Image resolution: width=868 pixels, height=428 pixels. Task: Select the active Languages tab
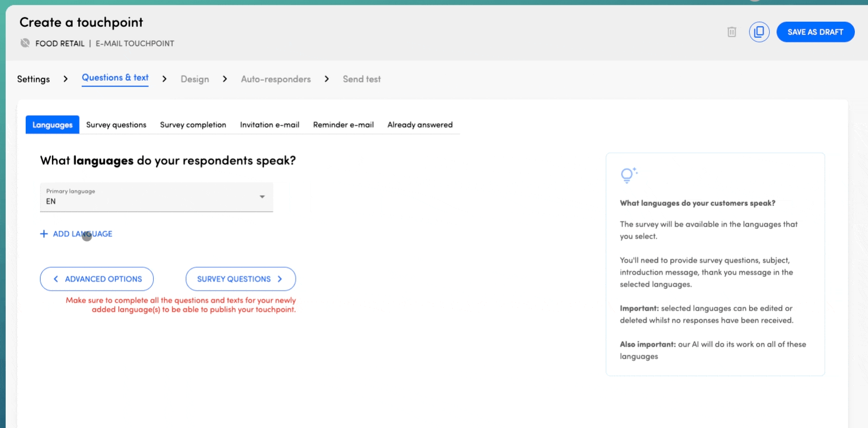(53, 125)
